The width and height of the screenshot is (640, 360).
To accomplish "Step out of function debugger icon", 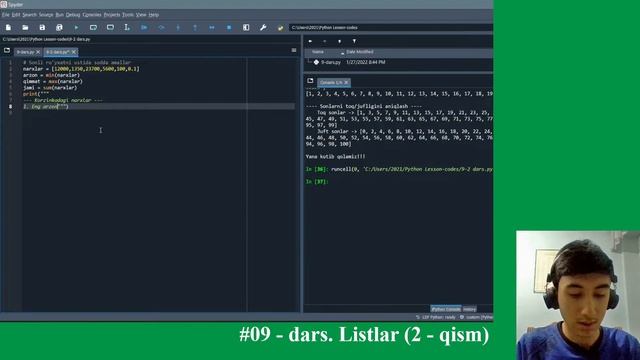I will pos(195,27).
